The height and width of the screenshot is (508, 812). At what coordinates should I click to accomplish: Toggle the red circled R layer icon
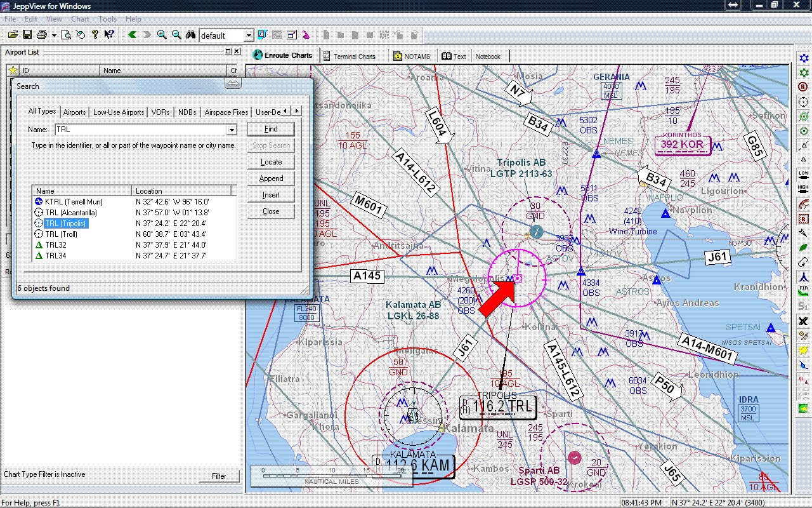click(803, 87)
